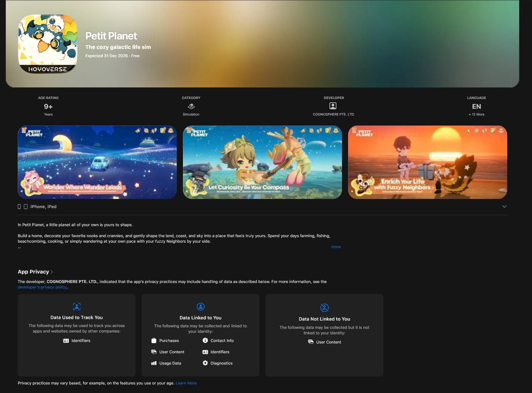Open the Wander Where Wonder Leads screenshot
532x393 pixels.
point(97,162)
